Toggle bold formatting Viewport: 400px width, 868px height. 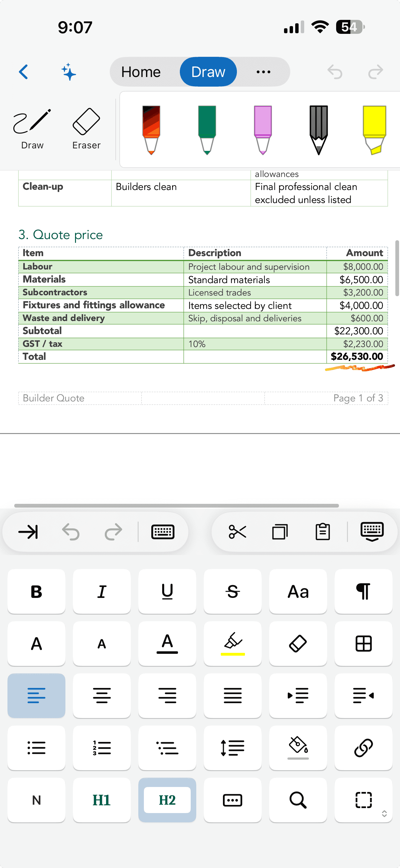[36, 592]
